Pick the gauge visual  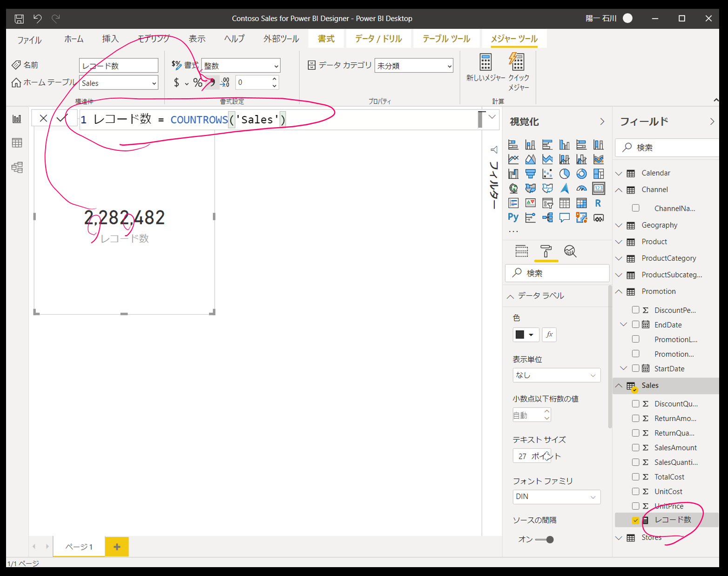tap(581, 188)
